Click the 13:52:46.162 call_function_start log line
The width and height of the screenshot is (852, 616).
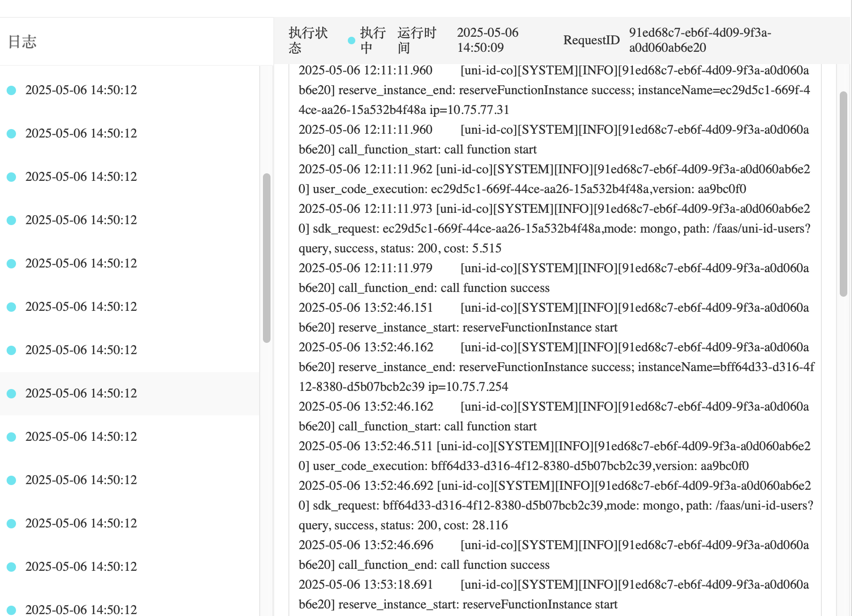coord(554,416)
